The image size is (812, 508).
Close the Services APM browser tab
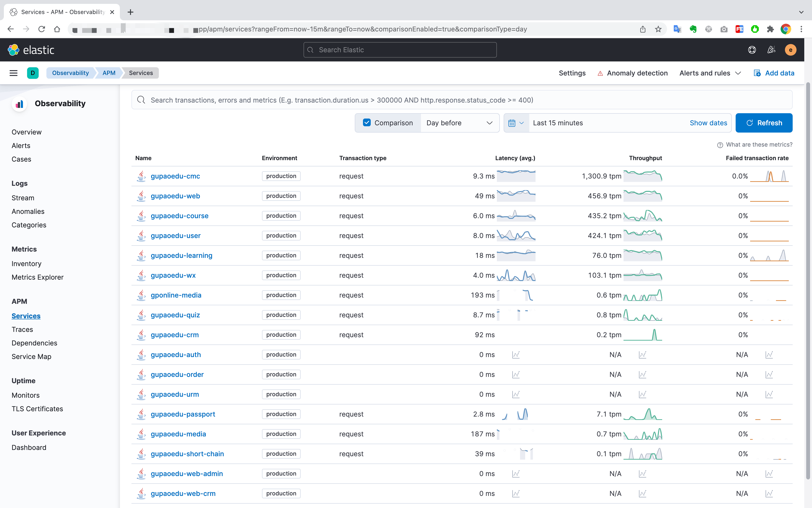[112, 12]
